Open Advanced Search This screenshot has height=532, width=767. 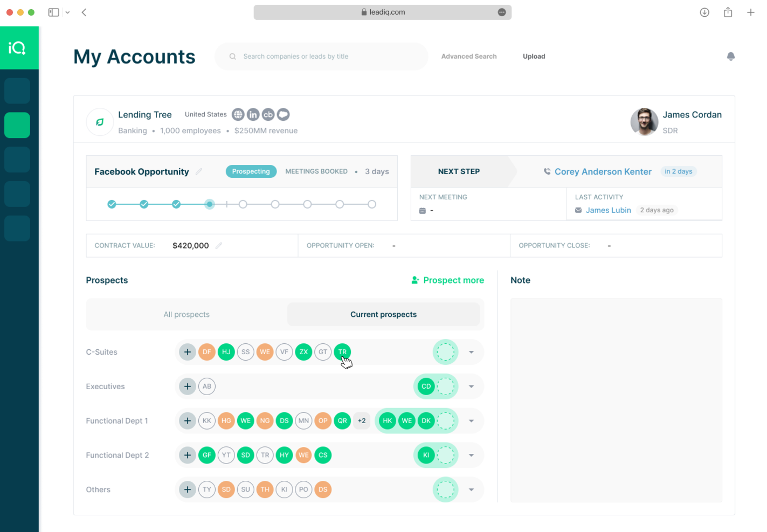coord(469,56)
